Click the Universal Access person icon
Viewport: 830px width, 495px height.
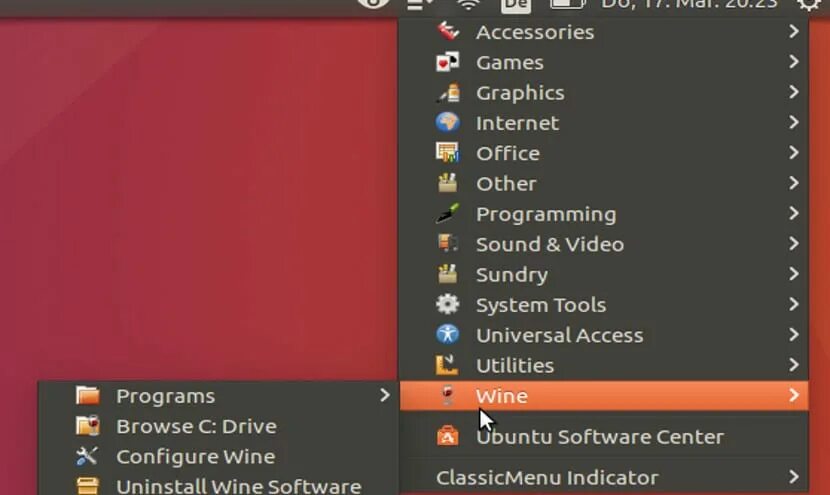point(447,335)
